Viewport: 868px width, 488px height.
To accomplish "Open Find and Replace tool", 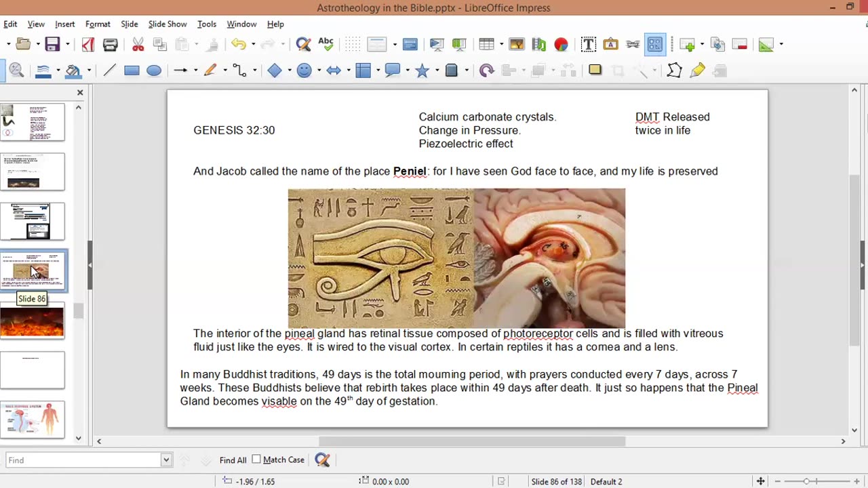I will pos(303,45).
